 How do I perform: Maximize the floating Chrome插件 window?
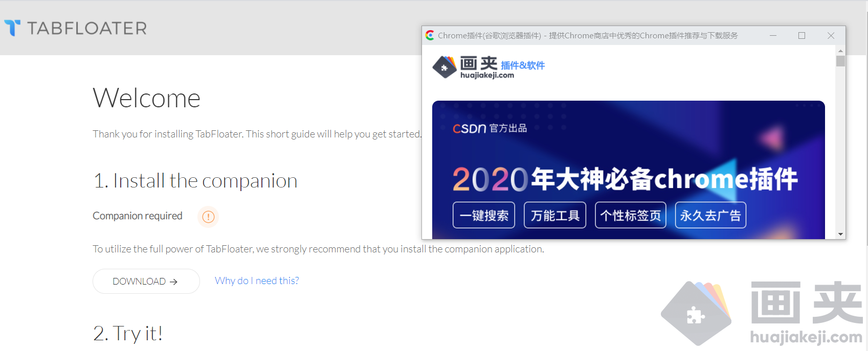[x=802, y=35]
